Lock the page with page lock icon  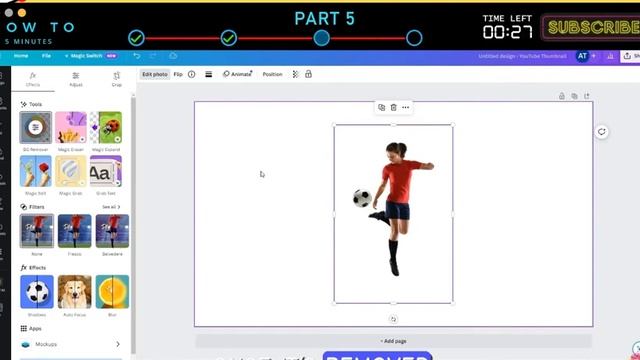[562, 96]
